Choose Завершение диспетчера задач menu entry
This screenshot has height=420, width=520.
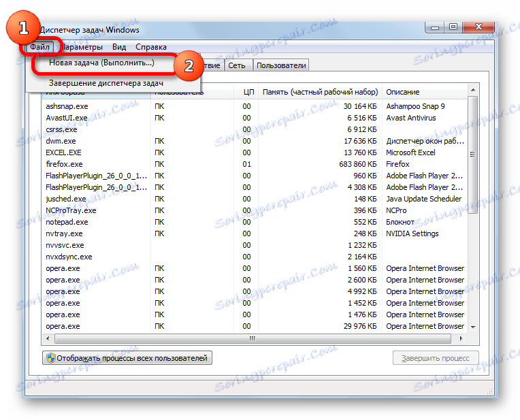click(x=105, y=83)
